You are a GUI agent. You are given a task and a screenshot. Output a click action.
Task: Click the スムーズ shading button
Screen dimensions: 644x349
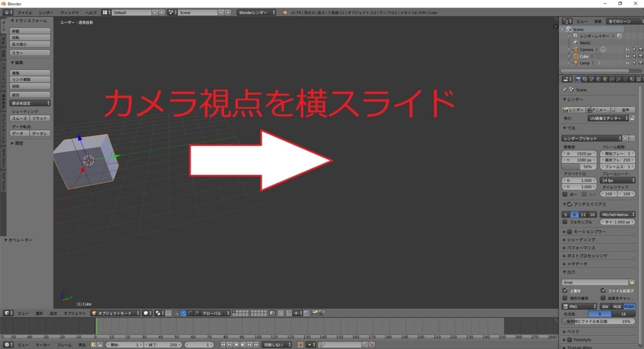click(x=19, y=118)
